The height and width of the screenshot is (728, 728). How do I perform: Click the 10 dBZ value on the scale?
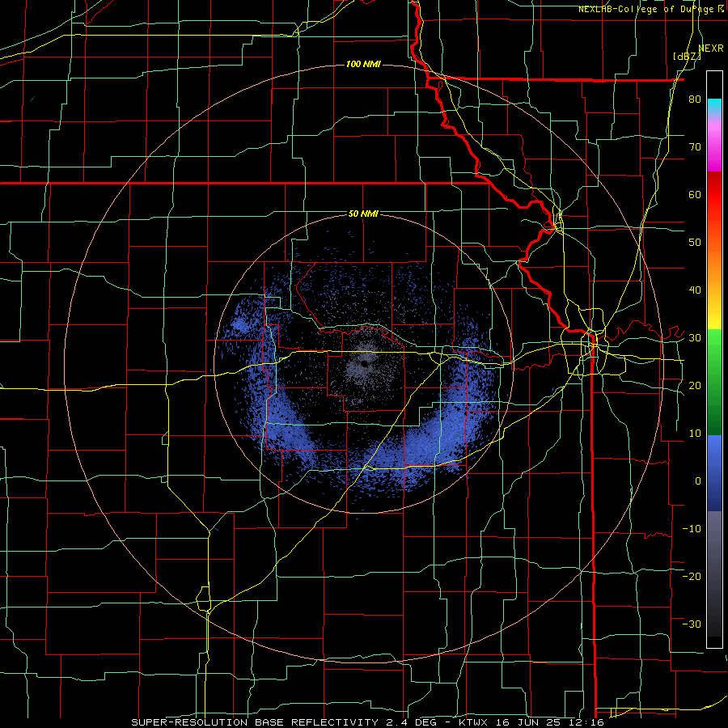(x=695, y=434)
